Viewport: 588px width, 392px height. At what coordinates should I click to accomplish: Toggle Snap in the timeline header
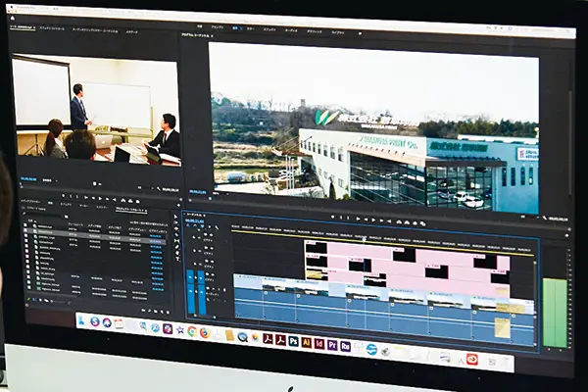tap(195, 225)
